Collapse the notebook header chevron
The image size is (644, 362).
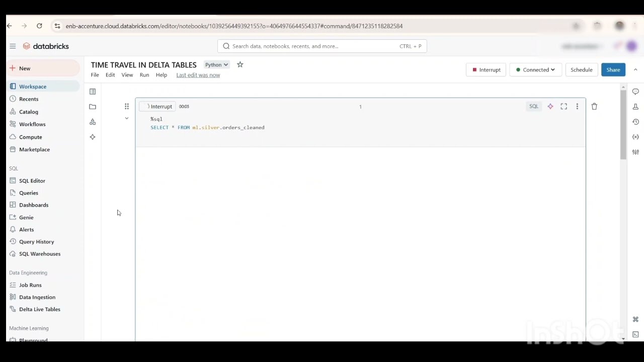tap(635, 70)
